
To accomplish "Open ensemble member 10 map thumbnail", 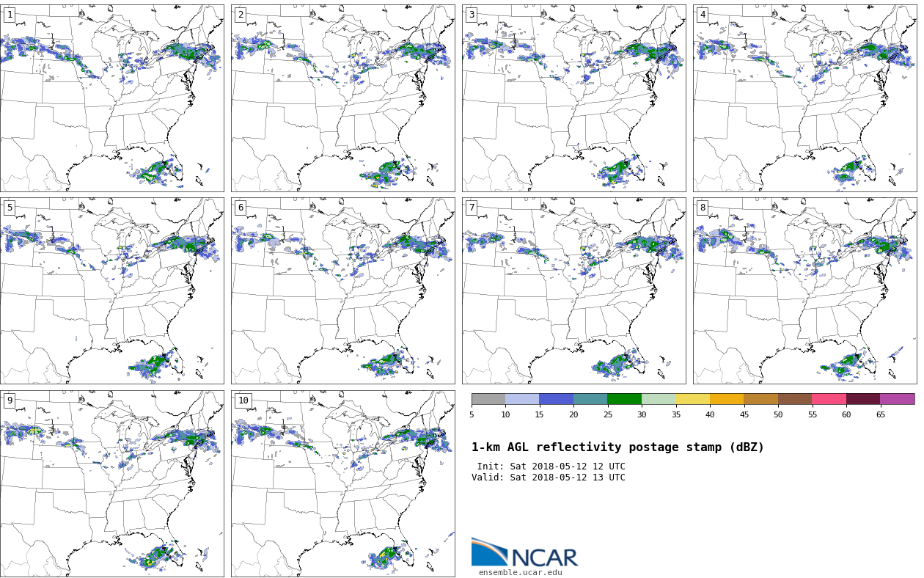I will click(343, 483).
